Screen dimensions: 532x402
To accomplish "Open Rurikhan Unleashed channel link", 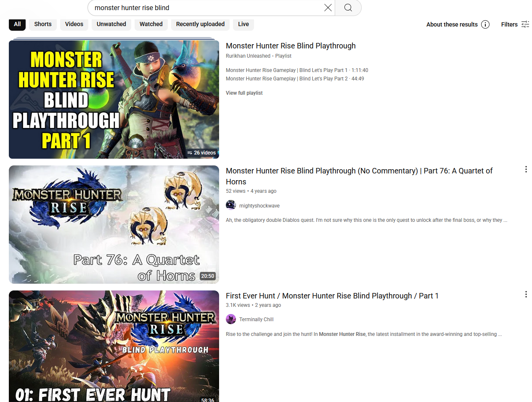I will pos(248,56).
